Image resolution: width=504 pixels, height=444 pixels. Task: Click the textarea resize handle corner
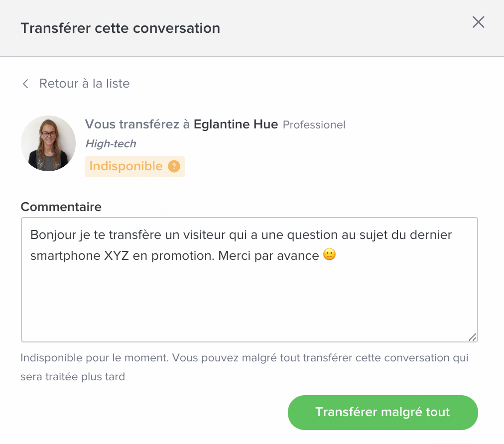(x=473, y=337)
